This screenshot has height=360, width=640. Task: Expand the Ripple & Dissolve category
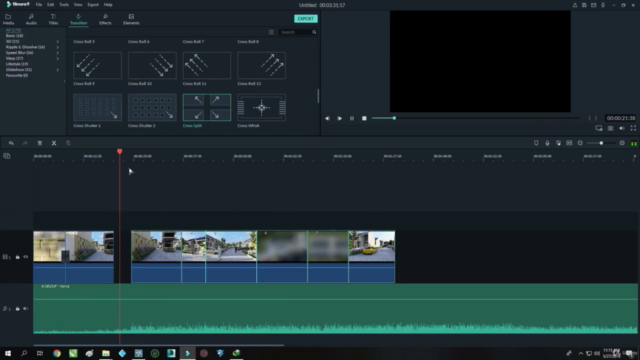pos(58,47)
